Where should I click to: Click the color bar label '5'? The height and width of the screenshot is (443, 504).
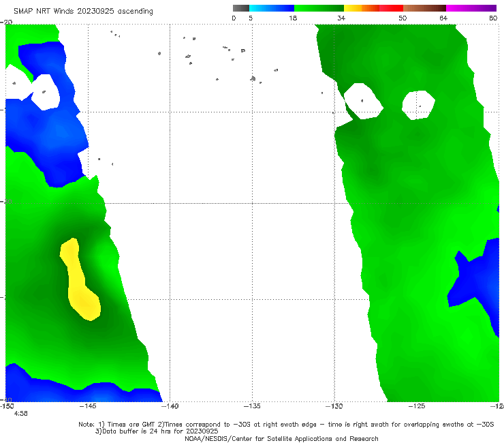[251, 18]
